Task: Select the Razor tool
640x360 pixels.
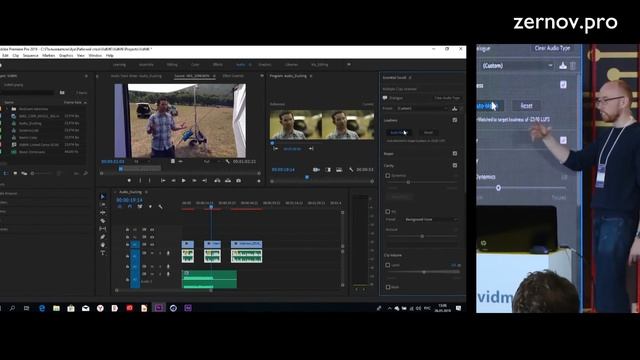Action: click(x=102, y=221)
